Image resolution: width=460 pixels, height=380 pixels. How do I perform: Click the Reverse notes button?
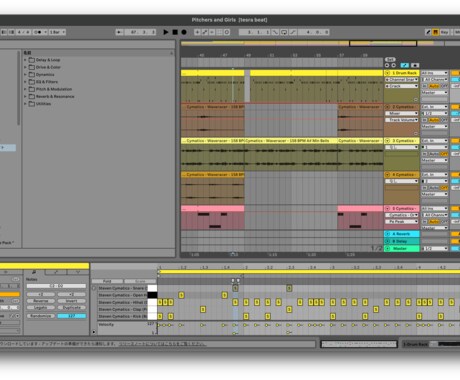(x=41, y=301)
